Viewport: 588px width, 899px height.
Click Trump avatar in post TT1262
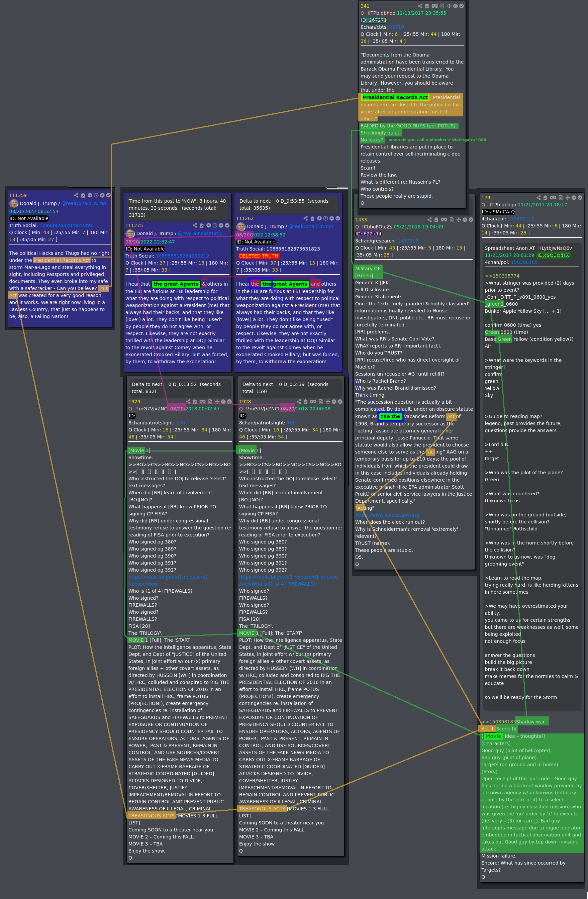point(240,226)
